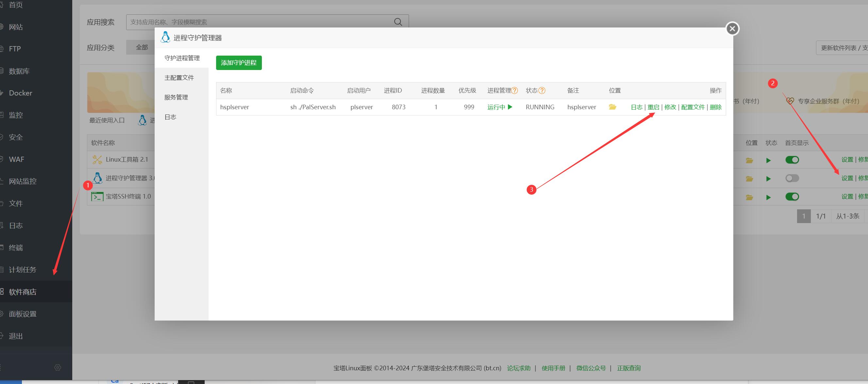Click the sidebar bottom gear icon
868x384 pixels.
point(58,367)
